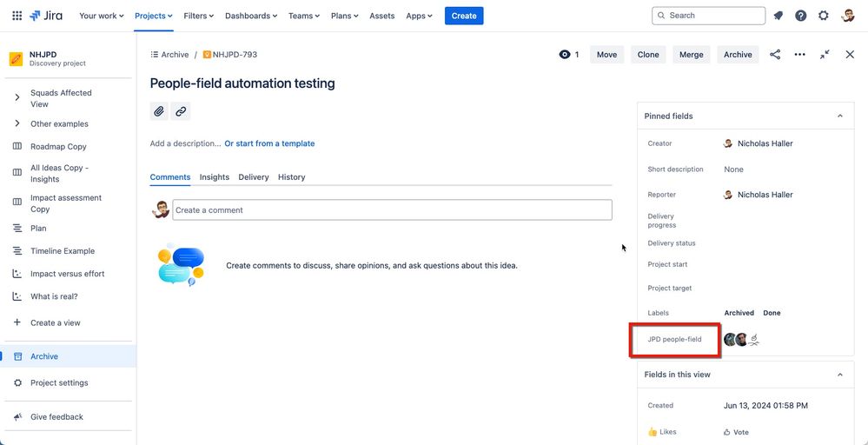Open the Impact versus effort view
The height and width of the screenshot is (445, 868).
(x=69, y=274)
